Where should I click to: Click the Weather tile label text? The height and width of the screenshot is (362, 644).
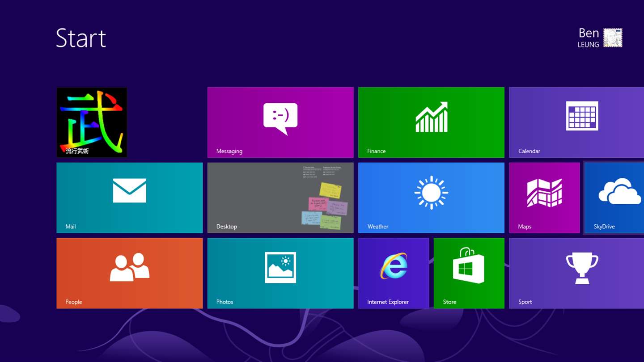click(x=378, y=227)
